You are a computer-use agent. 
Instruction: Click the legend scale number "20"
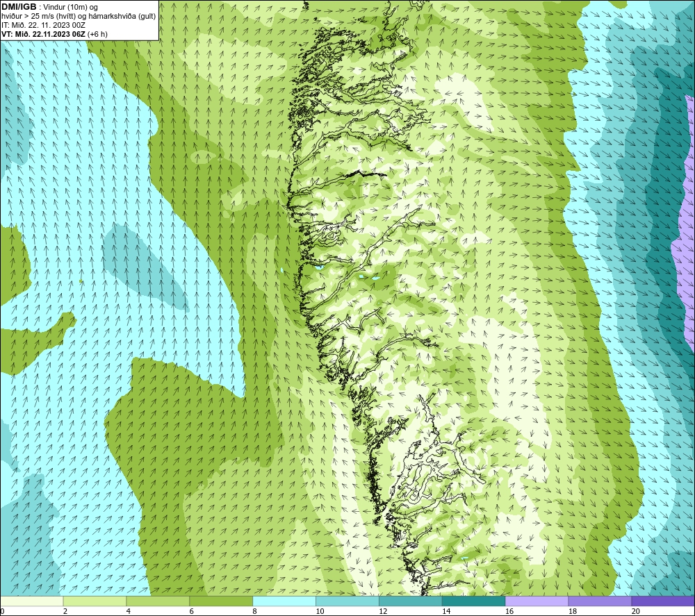pyautogui.click(x=636, y=611)
